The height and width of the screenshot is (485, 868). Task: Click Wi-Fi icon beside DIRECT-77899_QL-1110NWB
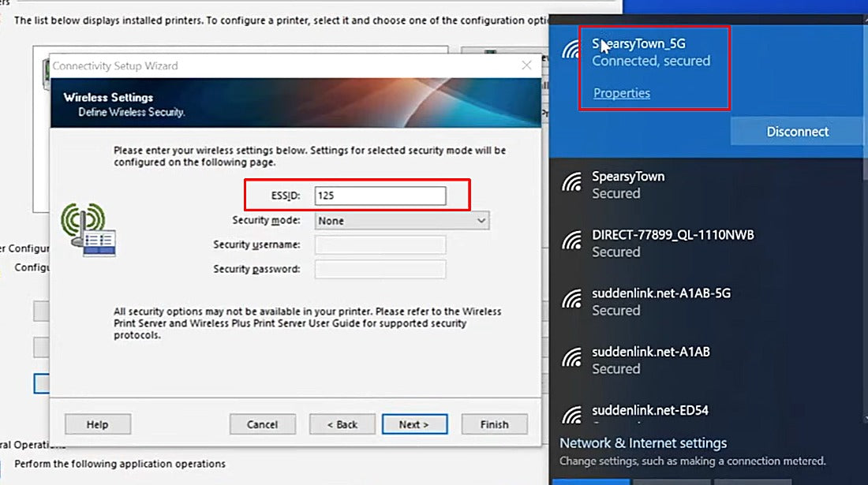click(x=571, y=241)
